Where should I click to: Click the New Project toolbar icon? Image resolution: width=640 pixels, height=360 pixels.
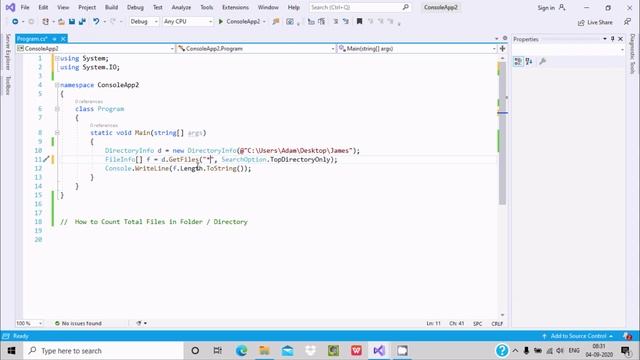coord(45,22)
